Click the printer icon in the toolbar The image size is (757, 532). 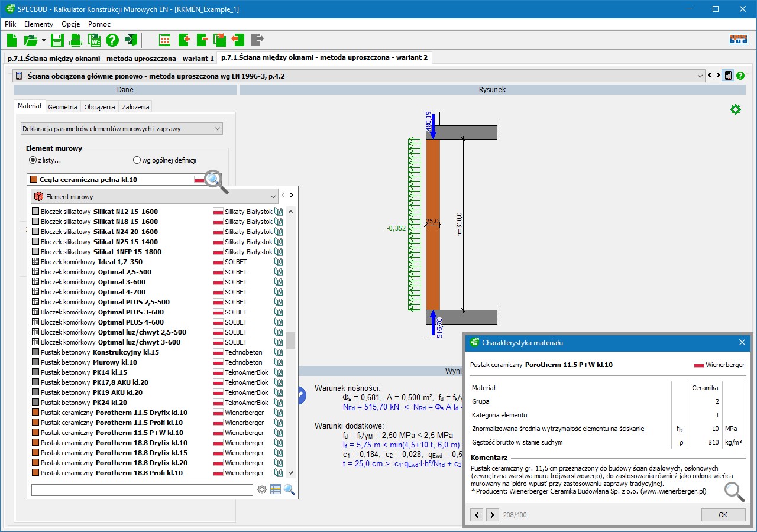tap(76, 40)
